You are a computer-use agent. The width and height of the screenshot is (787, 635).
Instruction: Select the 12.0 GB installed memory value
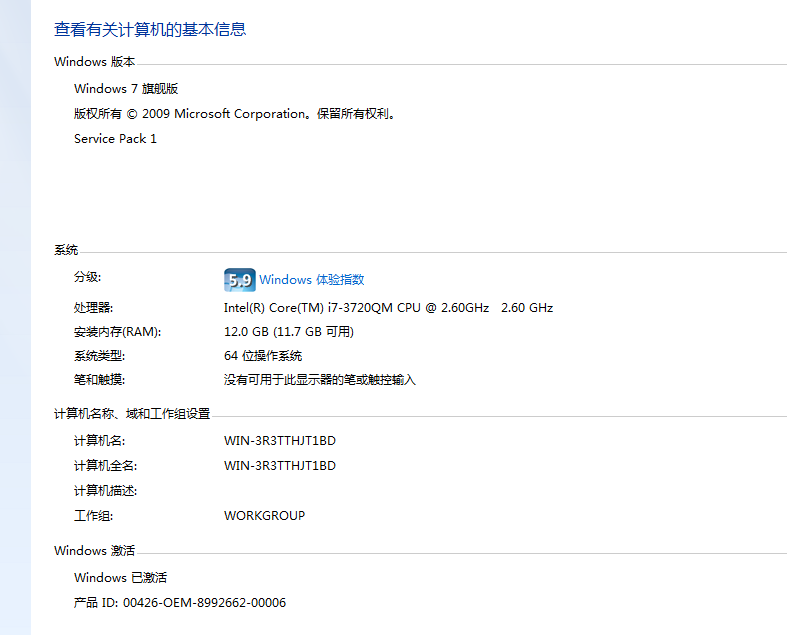(288, 332)
